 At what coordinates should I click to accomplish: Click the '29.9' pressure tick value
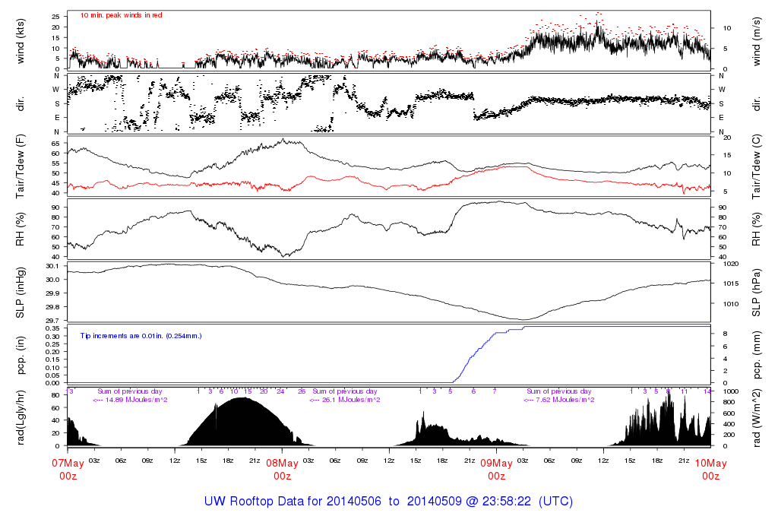click(x=53, y=293)
